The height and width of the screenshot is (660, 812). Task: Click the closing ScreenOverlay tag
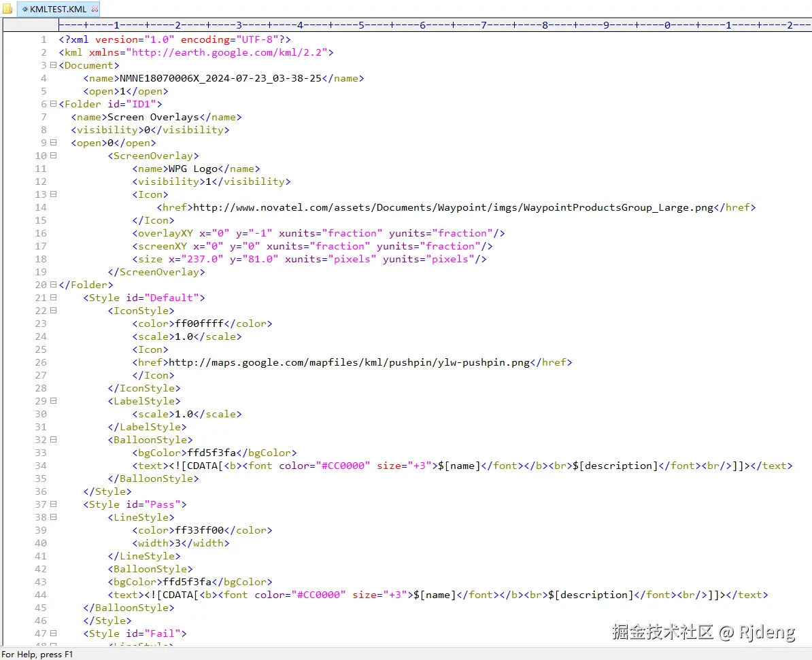156,273
